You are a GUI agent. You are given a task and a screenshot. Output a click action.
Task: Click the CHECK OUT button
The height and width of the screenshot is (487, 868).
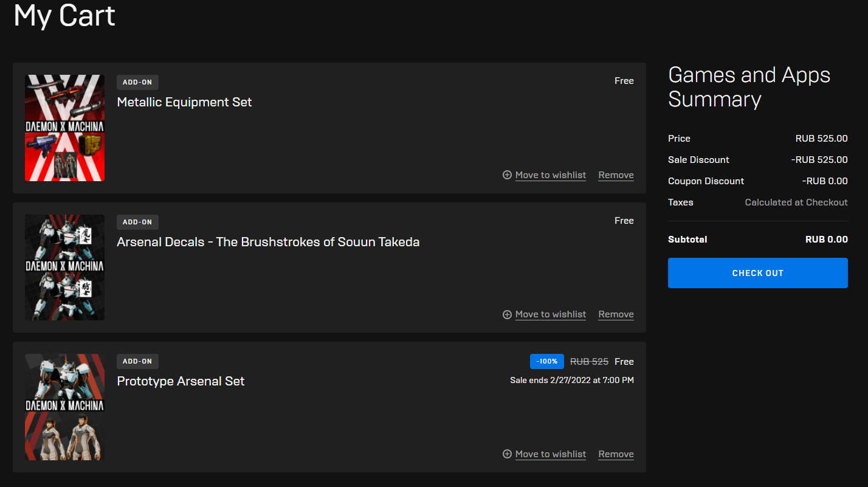[757, 273]
